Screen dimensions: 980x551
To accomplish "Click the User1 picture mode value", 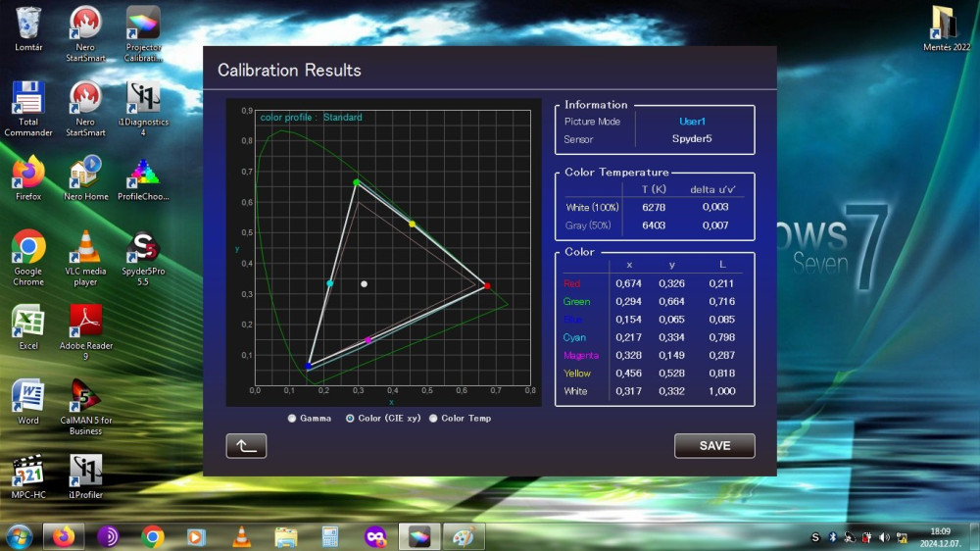I will 692,122.
